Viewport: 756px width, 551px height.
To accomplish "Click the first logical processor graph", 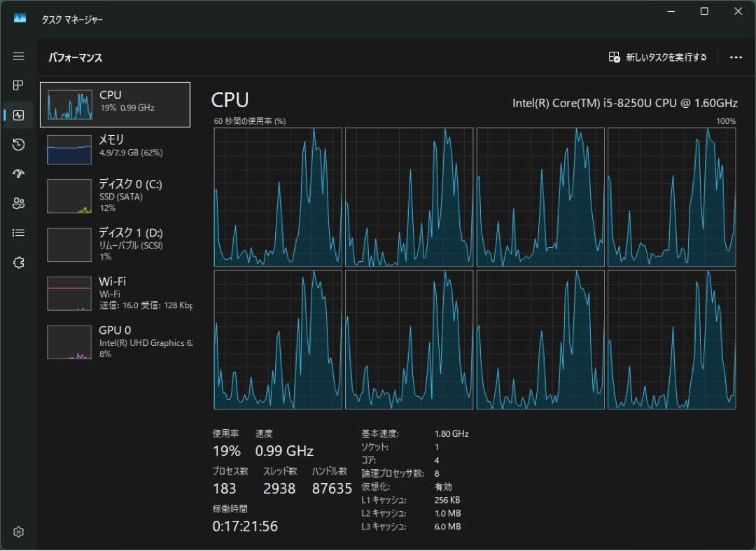I will point(278,197).
